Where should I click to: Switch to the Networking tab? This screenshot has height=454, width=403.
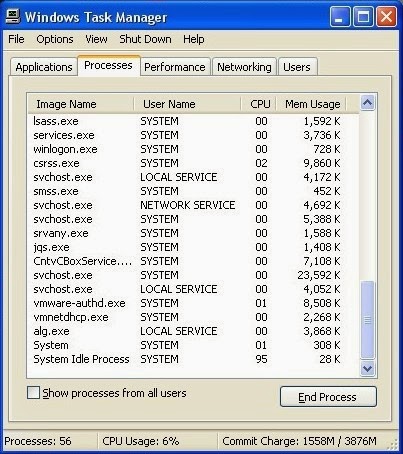(x=244, y=67)
